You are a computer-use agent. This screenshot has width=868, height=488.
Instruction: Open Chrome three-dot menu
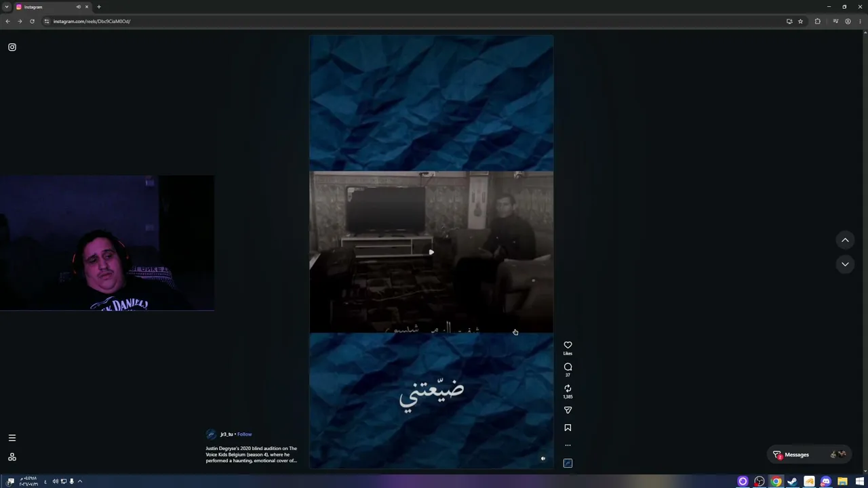point(861,21)
